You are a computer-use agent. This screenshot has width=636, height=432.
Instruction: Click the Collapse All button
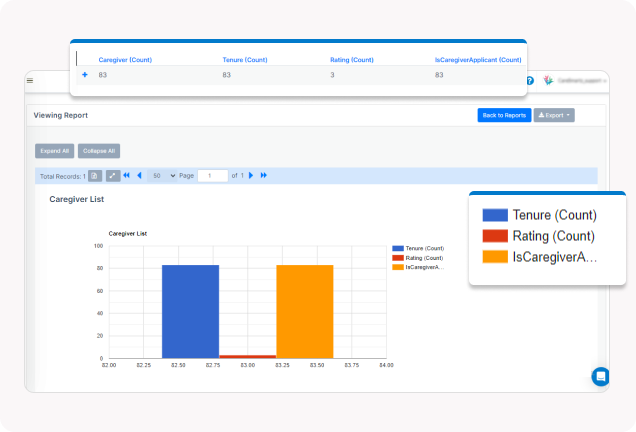(99, 151)
